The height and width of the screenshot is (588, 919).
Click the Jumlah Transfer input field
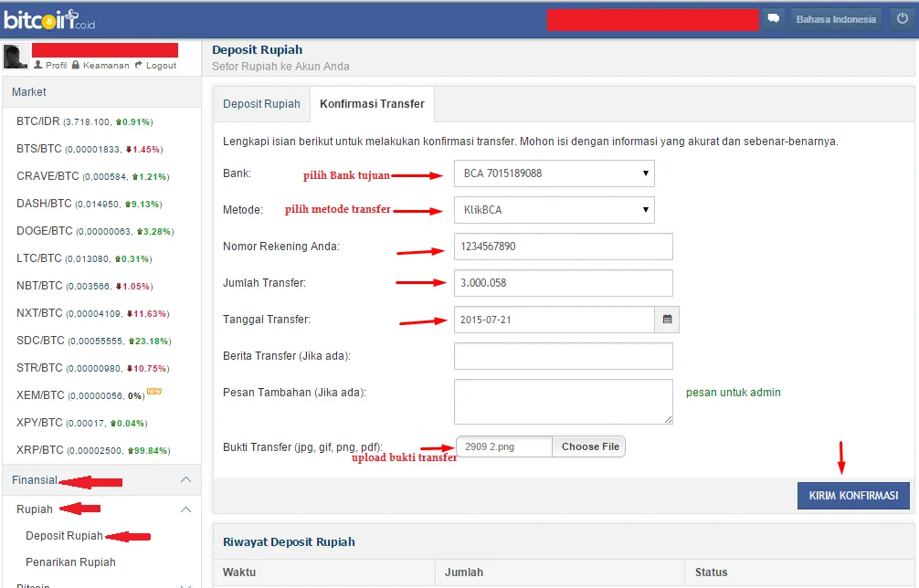[x=564, y=283]
